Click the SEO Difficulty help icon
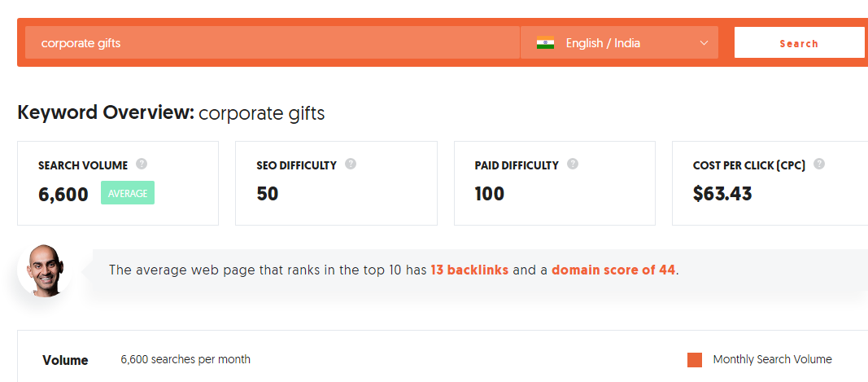 point(351,164)
